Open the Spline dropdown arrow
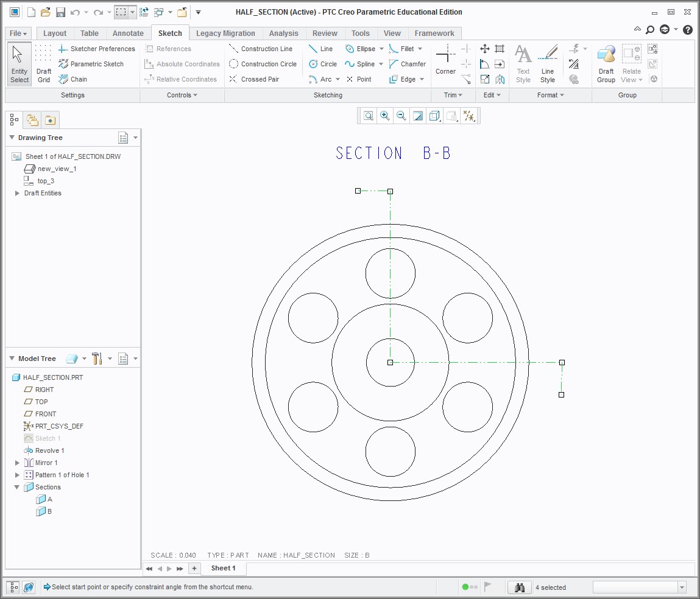700x599 pixels. 381,64
